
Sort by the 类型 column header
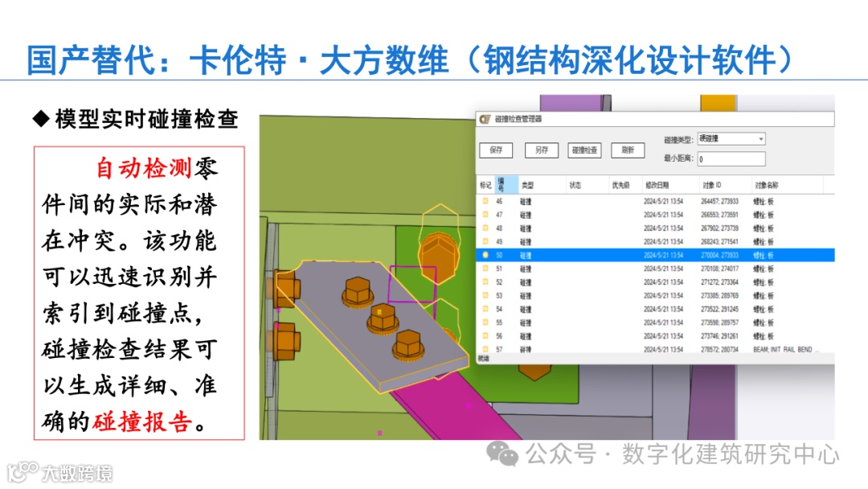pos(542,185)
